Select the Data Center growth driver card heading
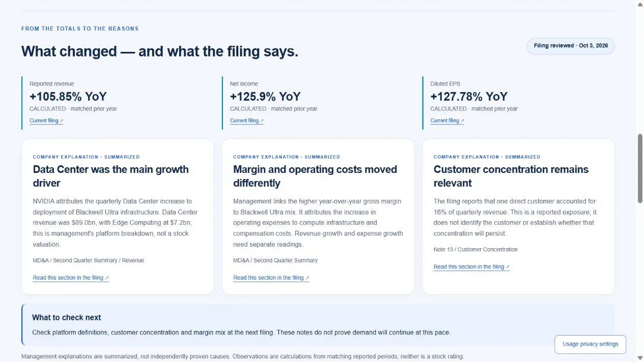The height and width of the screenshot is (362, 644). tap(111, 176)
